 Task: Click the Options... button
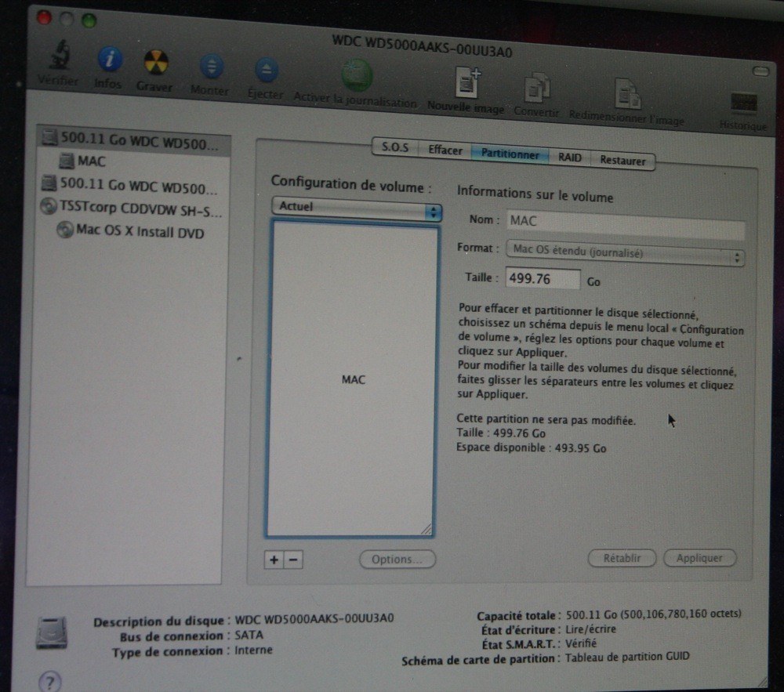(397, 559)
